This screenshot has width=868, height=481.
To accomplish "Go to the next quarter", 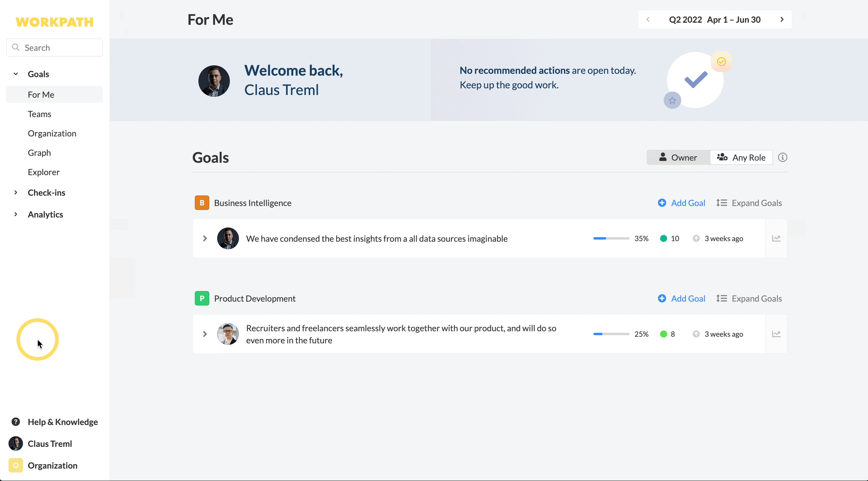I will [782, 20].
